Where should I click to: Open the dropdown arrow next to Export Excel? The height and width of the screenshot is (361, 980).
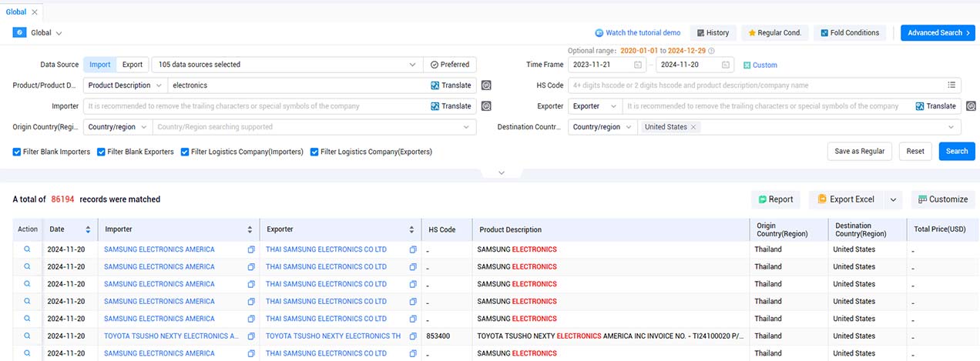click(893, 199)
